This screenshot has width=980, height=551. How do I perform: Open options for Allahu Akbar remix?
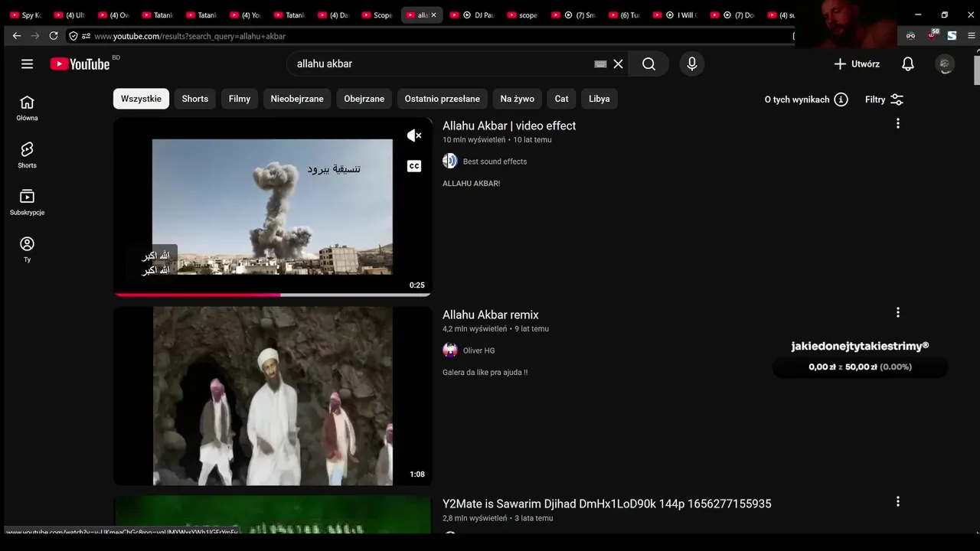898,312
